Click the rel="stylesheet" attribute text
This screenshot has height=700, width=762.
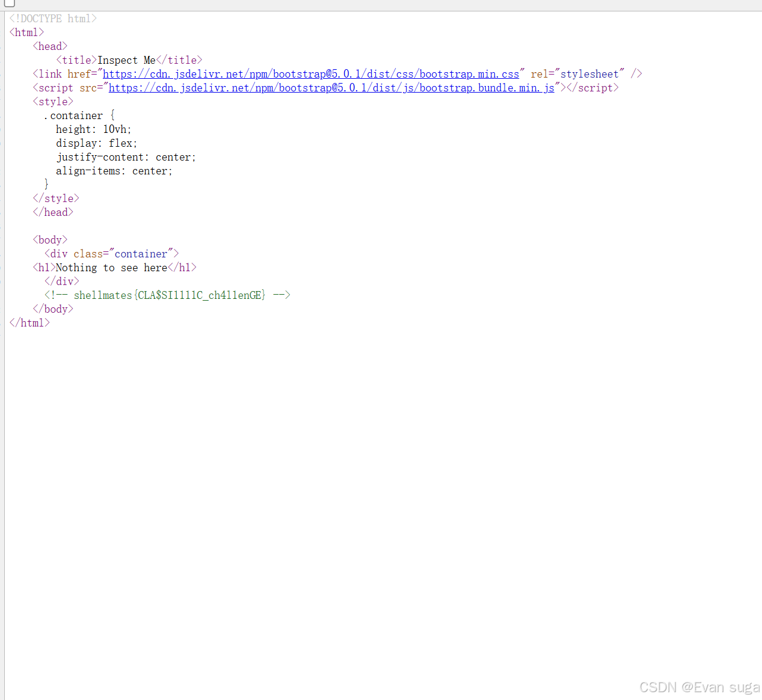coord(577,73)
